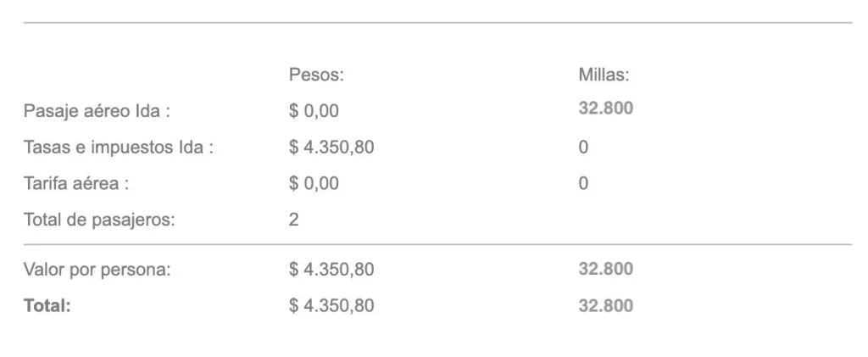Screen dimensions: 868x357
Task: Select the Pasaje aéreo Ida label
Action: point(97,111)
